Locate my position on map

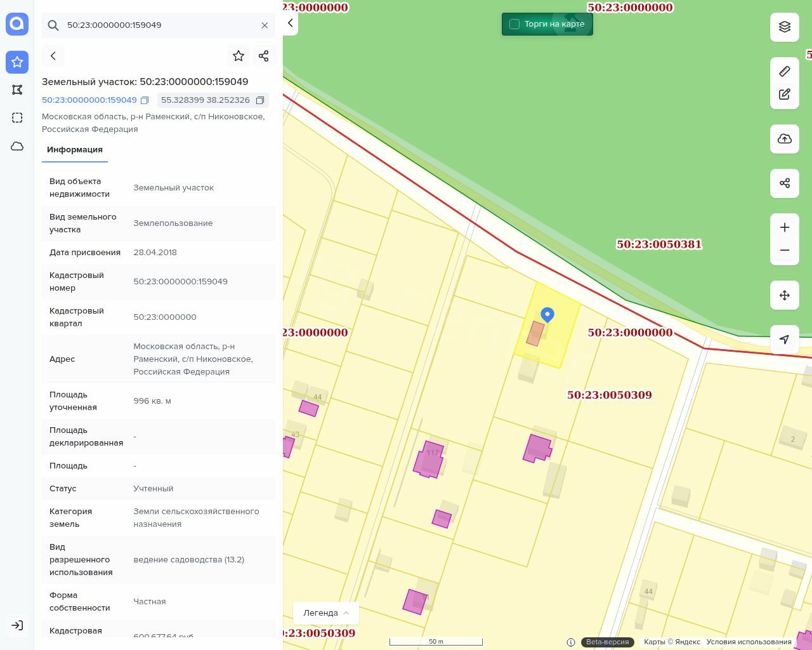(785, 340)
